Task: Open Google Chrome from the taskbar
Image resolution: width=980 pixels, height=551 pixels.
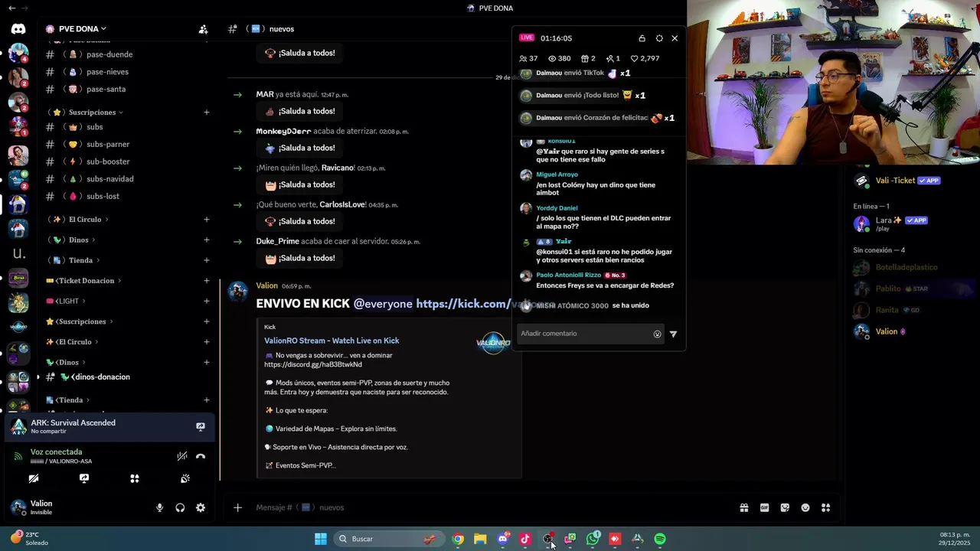Action: [458, 539]
